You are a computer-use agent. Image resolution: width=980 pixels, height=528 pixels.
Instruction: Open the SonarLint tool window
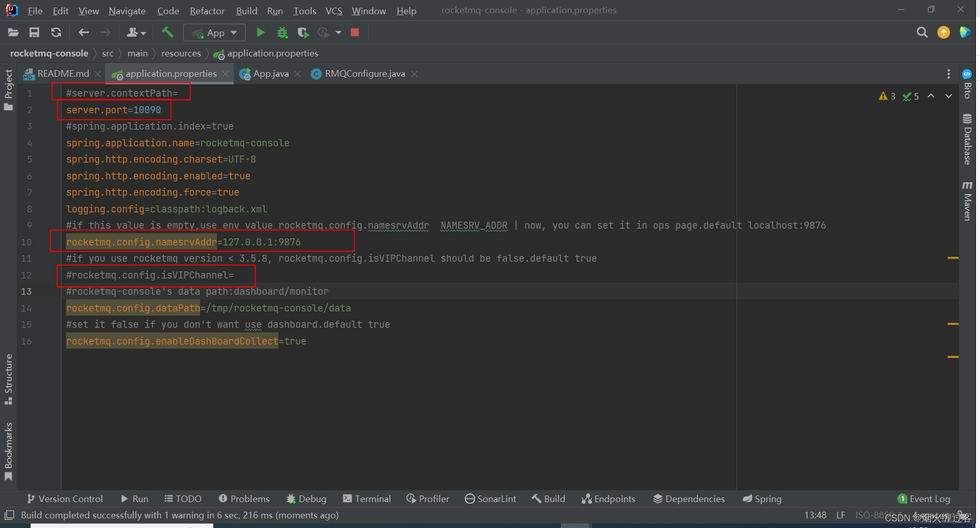coord(491,499)
